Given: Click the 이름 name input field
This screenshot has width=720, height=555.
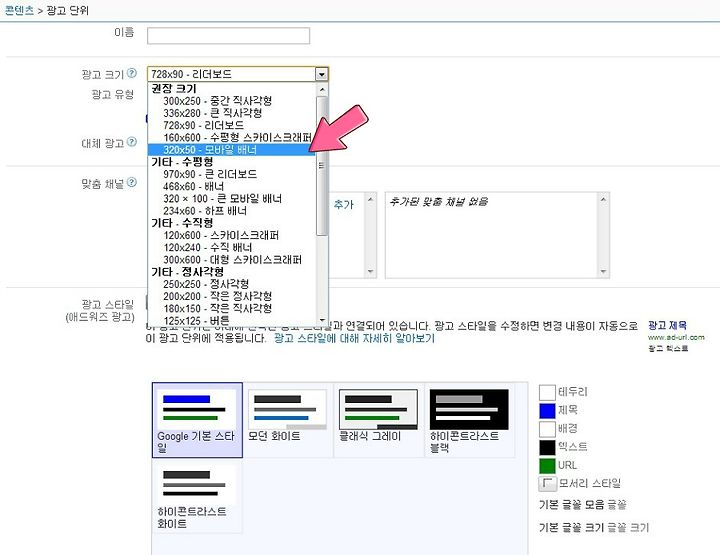Looking at the screenshot, I should click(x=228, y=36).
